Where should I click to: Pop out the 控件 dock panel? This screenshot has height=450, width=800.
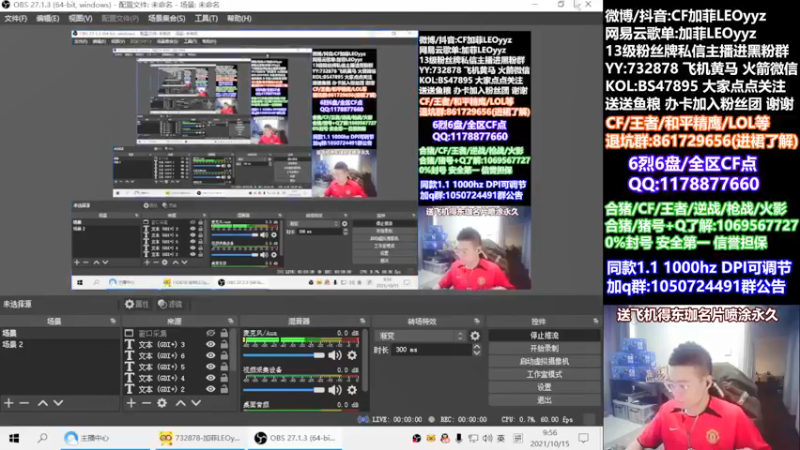tap(595, 321)
